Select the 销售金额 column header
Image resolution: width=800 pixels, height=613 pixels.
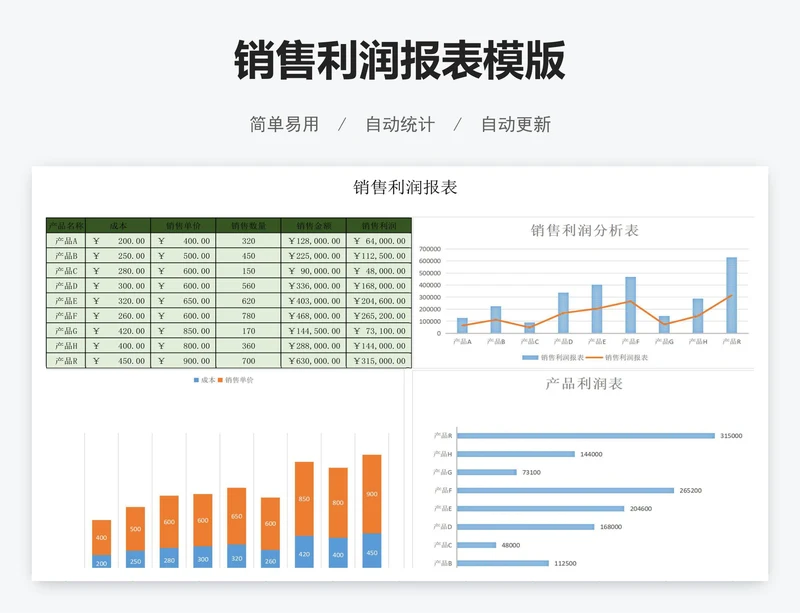coord(313,226)
